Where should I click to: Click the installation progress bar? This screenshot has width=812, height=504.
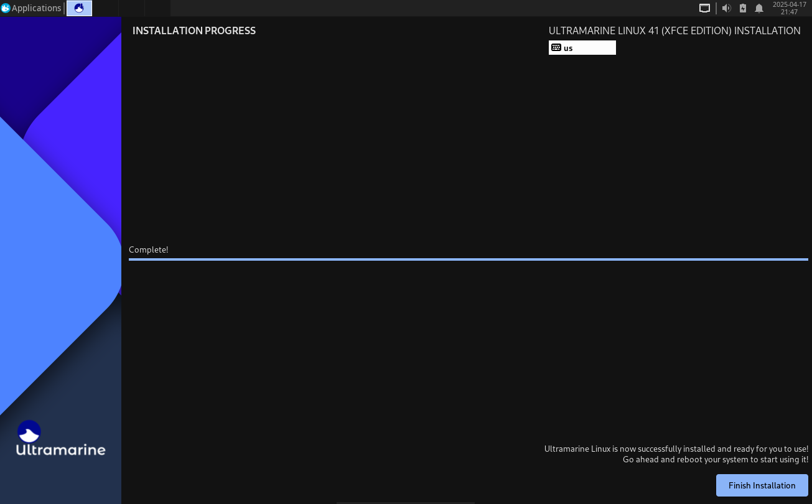[x=469, y=259]
